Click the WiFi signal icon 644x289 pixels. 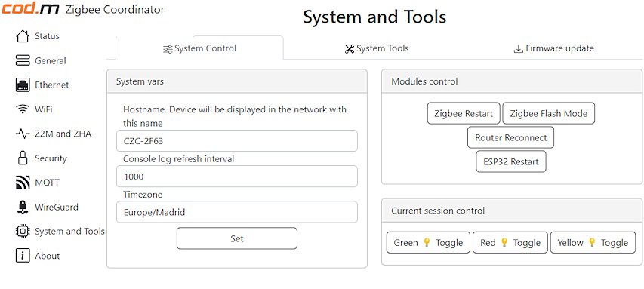tap(23, 109)
